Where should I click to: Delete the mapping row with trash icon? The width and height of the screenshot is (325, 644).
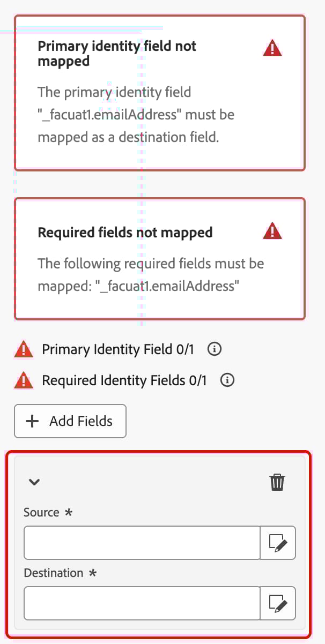pos(277,482)
